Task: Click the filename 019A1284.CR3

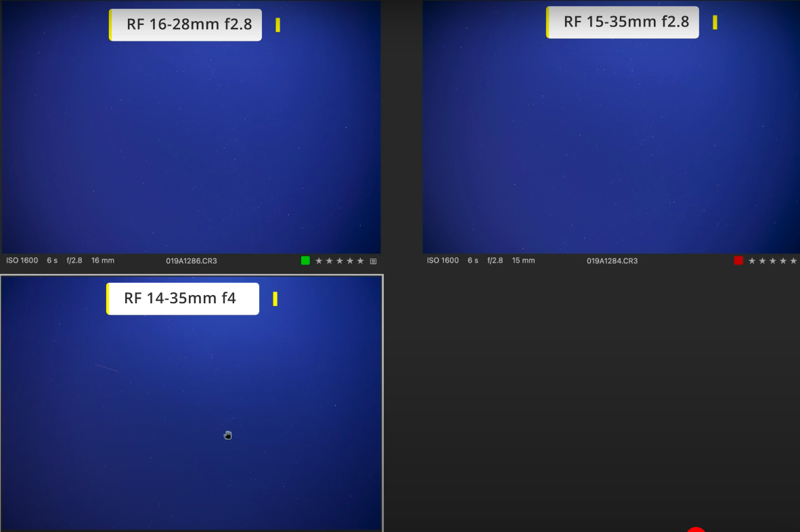Action: (613, 261)
